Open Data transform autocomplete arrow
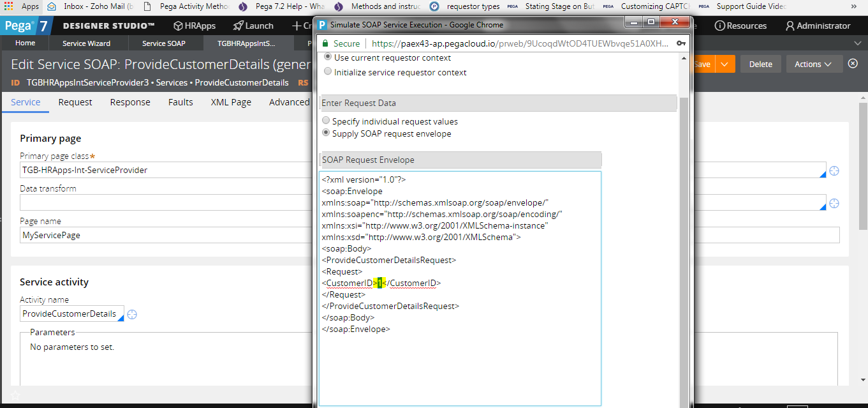Screen dimensions: 868x408 pyautogui.click(x=822, y=206)
